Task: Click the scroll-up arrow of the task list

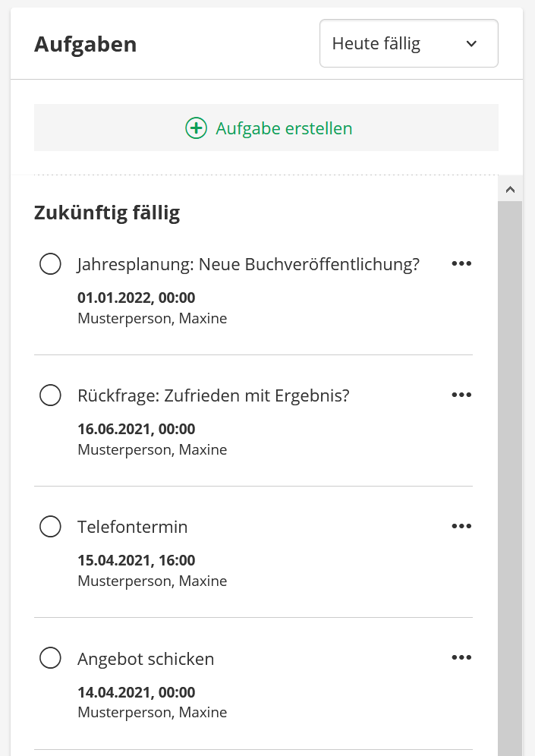Action: [510, 189]
